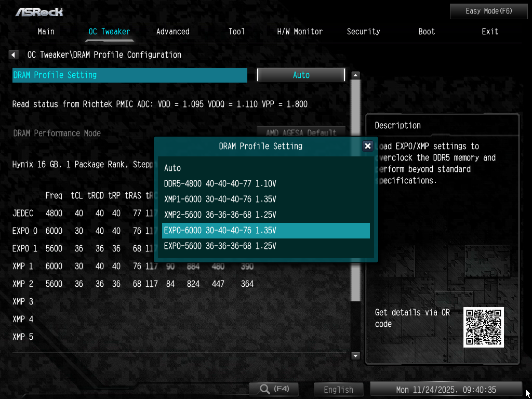Select XMP1-6000 30-40-40-76 profile

[220, 199]
